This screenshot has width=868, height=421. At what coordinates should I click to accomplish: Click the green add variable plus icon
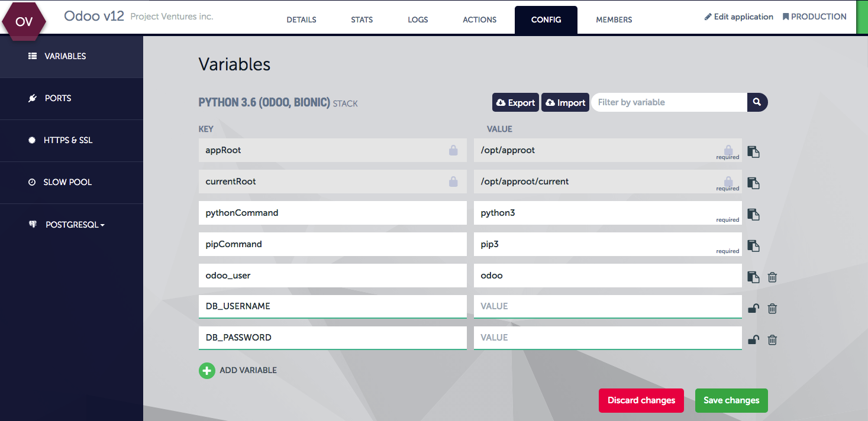point(206,371)
